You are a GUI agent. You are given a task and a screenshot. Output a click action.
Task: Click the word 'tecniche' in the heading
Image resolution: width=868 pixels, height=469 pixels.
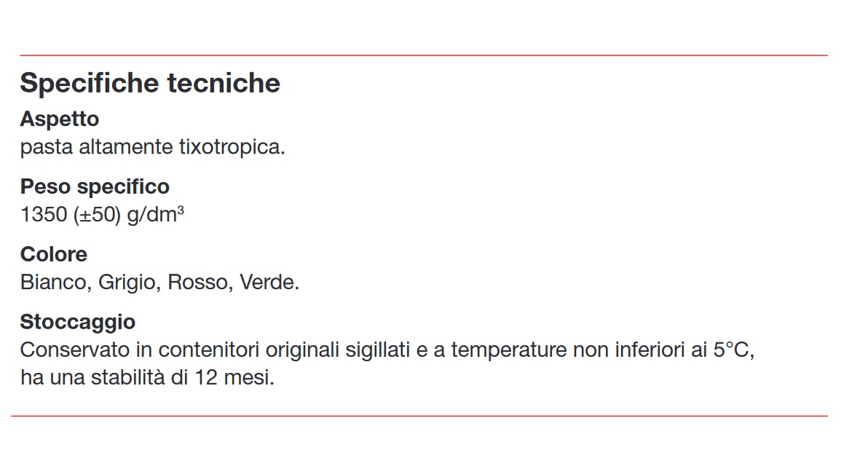pyautogui.click(x=224, y=83)
